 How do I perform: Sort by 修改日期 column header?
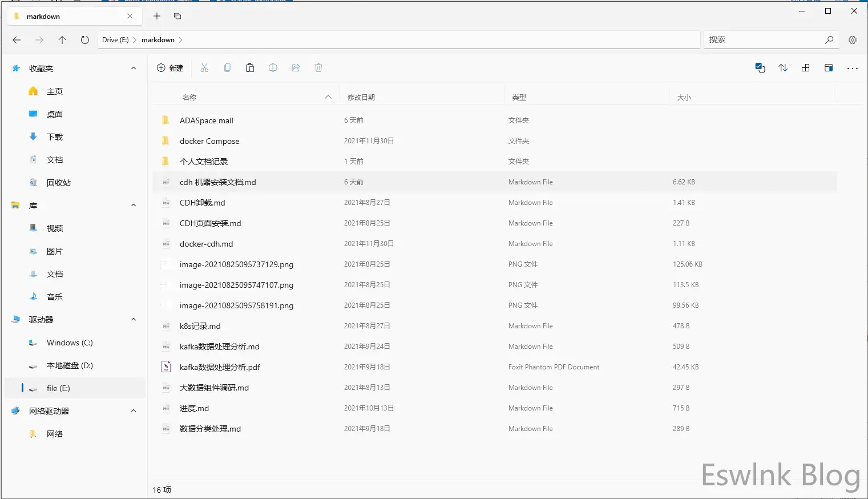tap(361, 98)
